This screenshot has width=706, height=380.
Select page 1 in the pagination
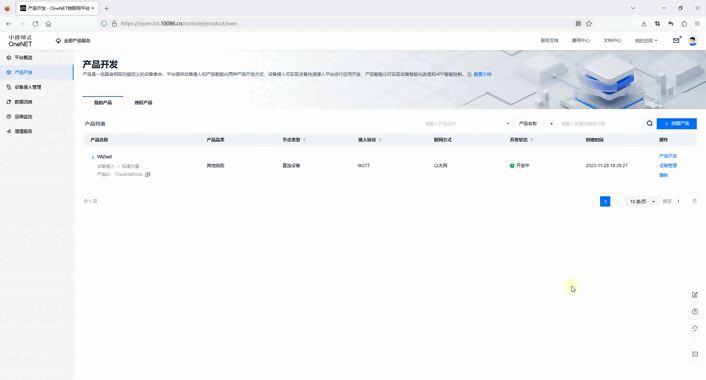(x=605, y=201)
